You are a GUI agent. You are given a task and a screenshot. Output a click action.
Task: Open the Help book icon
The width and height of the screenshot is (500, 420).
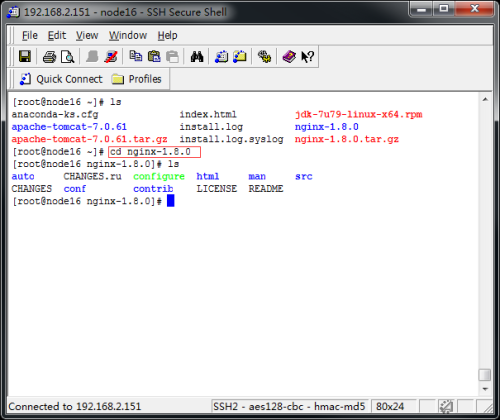click(x=289, y=57)
